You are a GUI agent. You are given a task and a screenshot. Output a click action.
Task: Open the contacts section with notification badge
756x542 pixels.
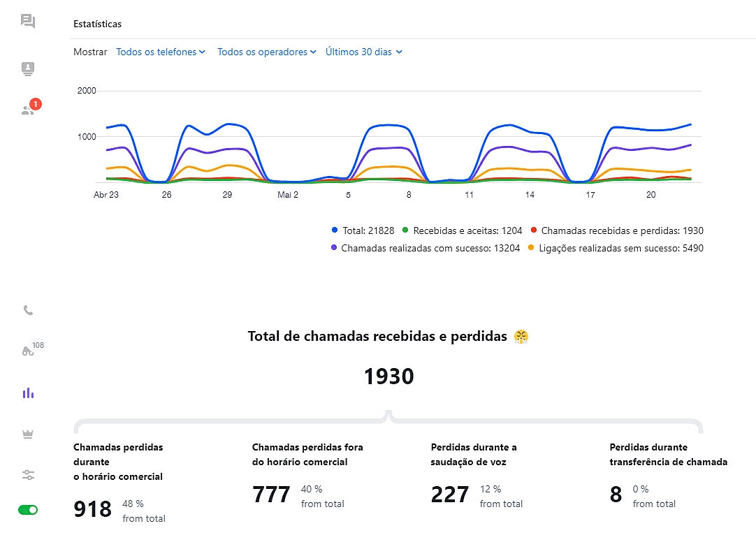(28, 110)
